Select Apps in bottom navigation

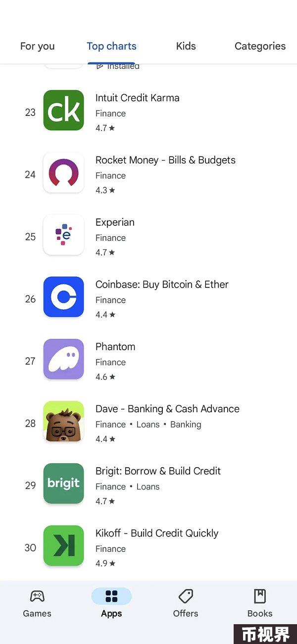[x=111, y=603]
